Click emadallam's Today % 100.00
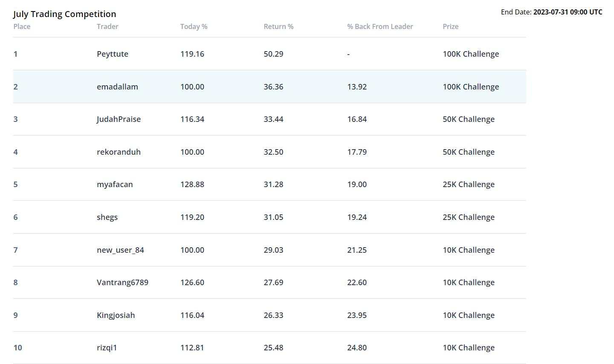The height and width of the screenshot is (364, 614). (192, 87)
